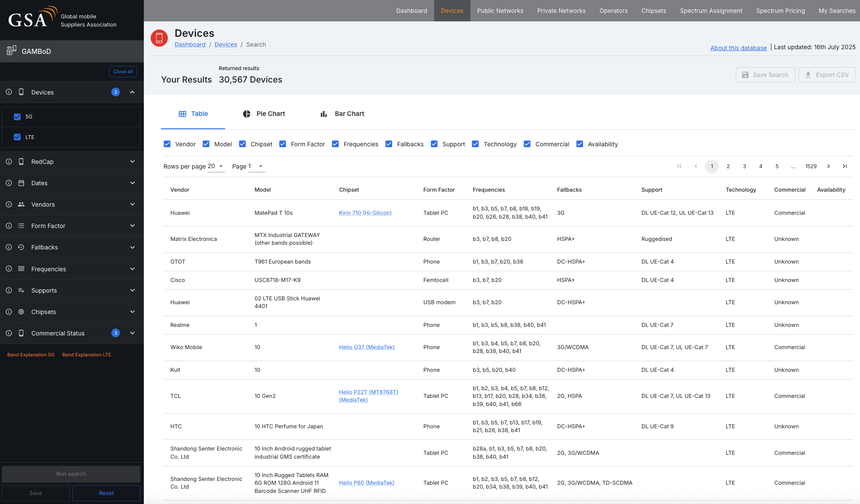
Task: Open the Page number dropdown
Action: pyautogui.click(x=256, y=166)
